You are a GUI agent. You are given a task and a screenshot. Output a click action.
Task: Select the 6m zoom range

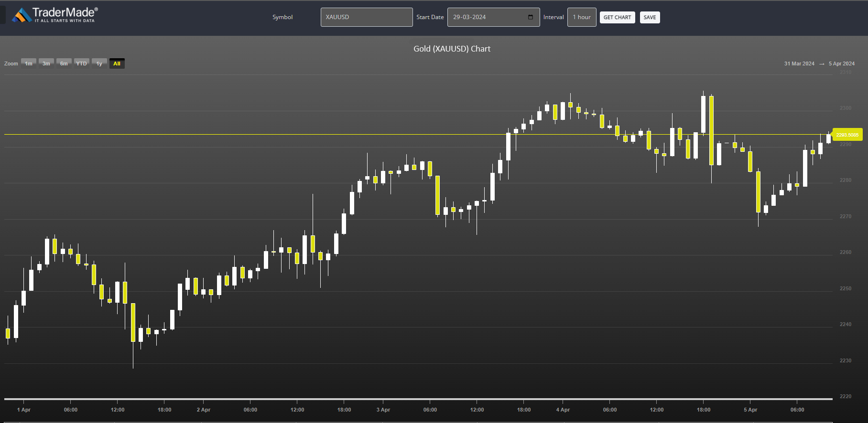coord(64,63)
